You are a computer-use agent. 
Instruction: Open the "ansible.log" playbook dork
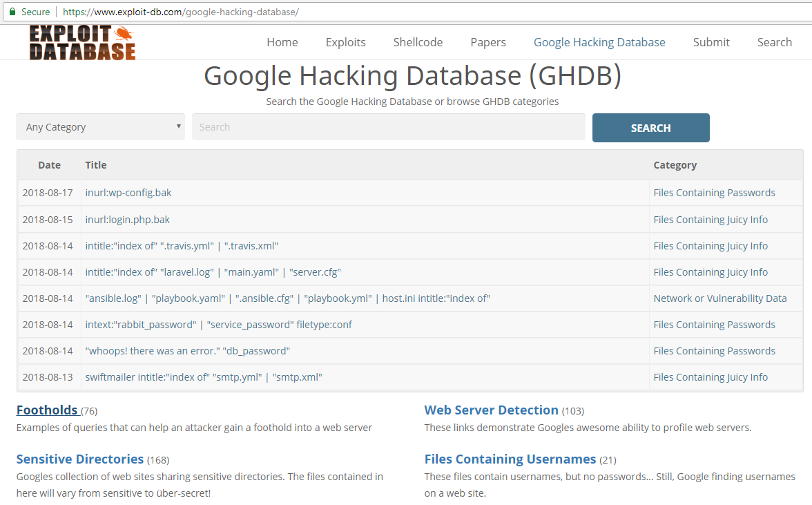287,298
